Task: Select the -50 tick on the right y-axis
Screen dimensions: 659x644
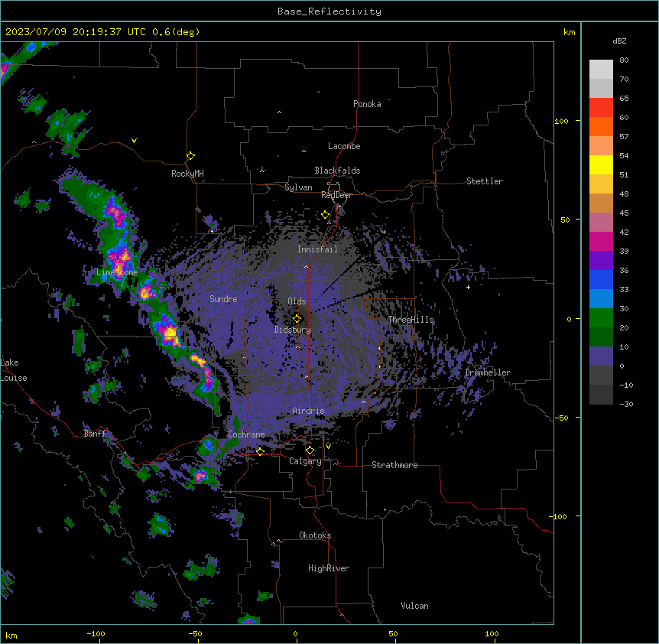Action: point(561,418)
